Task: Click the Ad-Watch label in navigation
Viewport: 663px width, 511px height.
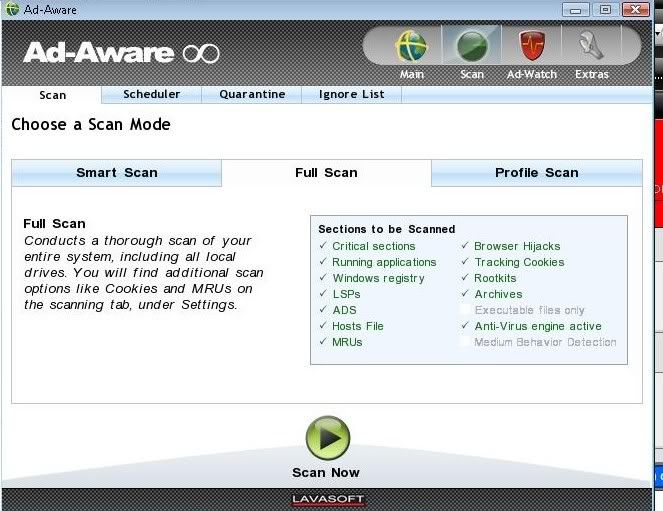Action: (532, 74)
